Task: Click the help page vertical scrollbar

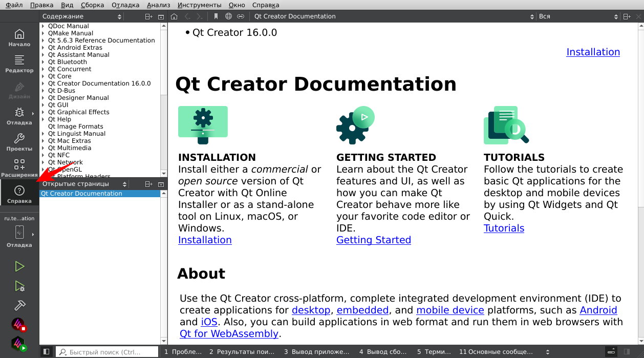Action: pyautogui.click(x=640, y=183)
